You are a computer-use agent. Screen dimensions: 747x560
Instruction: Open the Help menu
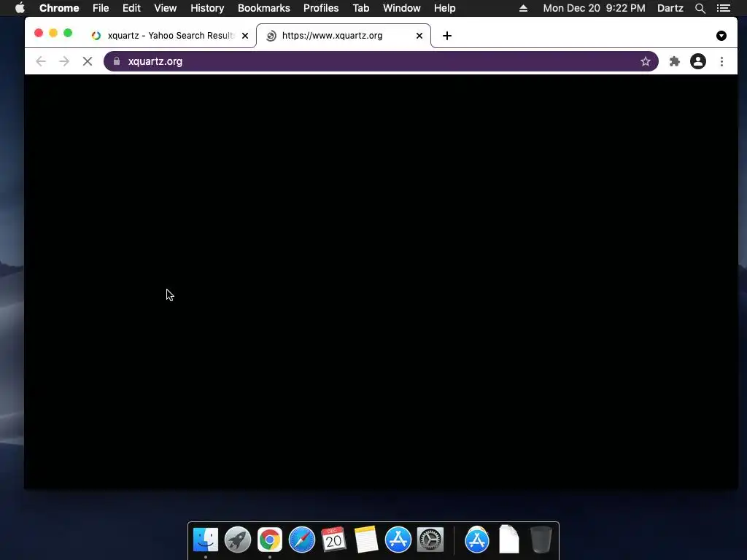(x=444, y=8)
